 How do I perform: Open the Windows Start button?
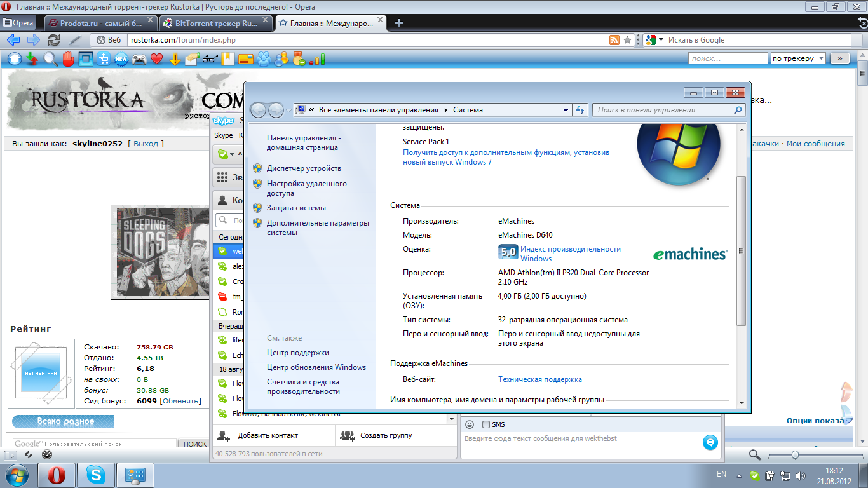click(17, 475)
